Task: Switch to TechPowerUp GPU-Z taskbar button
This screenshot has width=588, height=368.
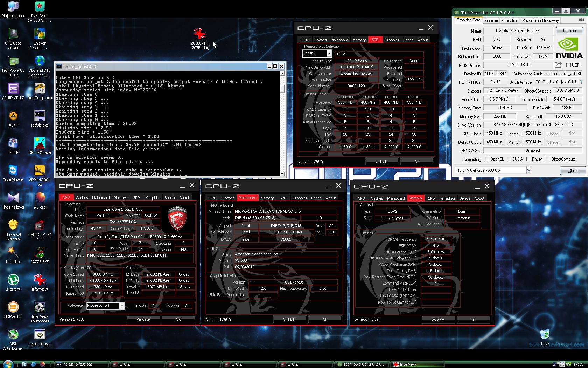Action: 361,364
